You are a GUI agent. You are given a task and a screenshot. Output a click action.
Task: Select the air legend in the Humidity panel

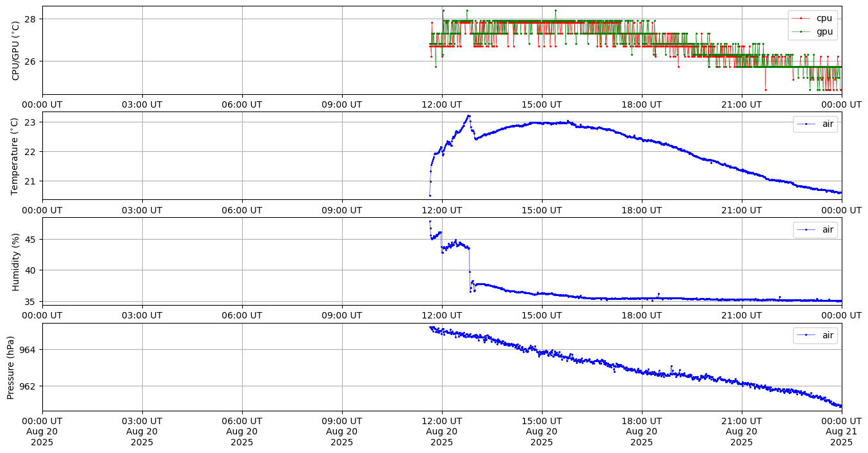click(815, 229)
